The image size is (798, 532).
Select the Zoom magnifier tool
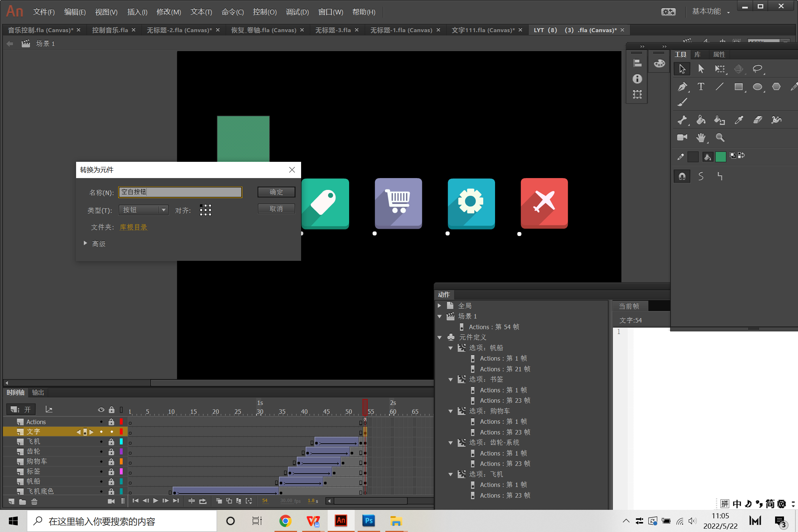(720, 137)
